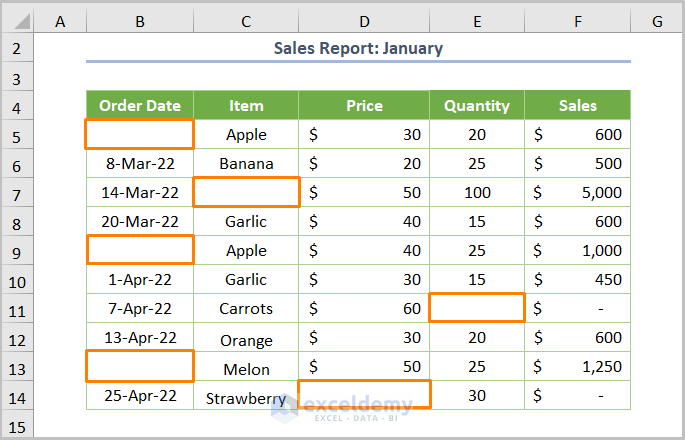This screenshot has height=440, width=685.
Task: Click the empty Price cell for Strawberry
Action: point(364,395)
